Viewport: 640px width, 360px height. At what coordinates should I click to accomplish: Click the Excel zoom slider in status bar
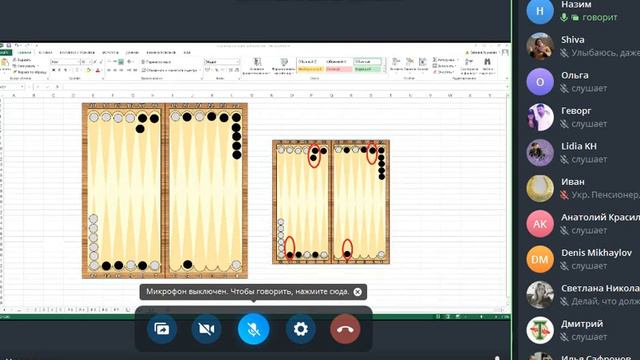481,316
